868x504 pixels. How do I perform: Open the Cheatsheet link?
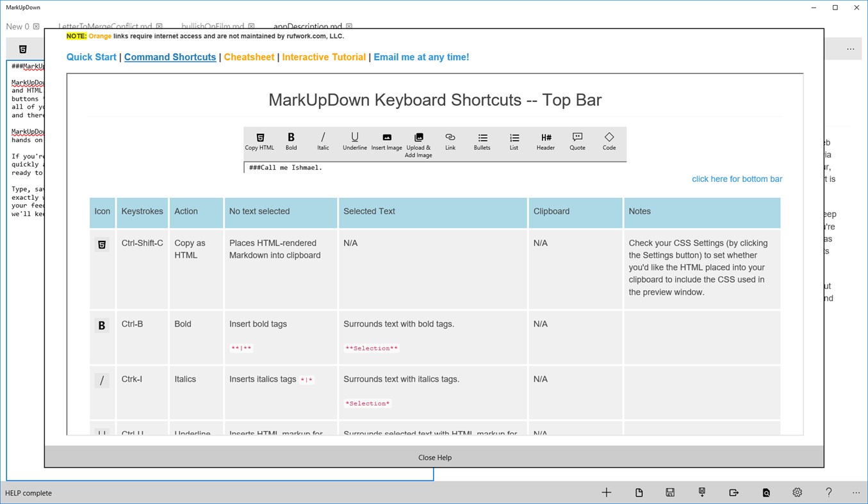point(249,57)
